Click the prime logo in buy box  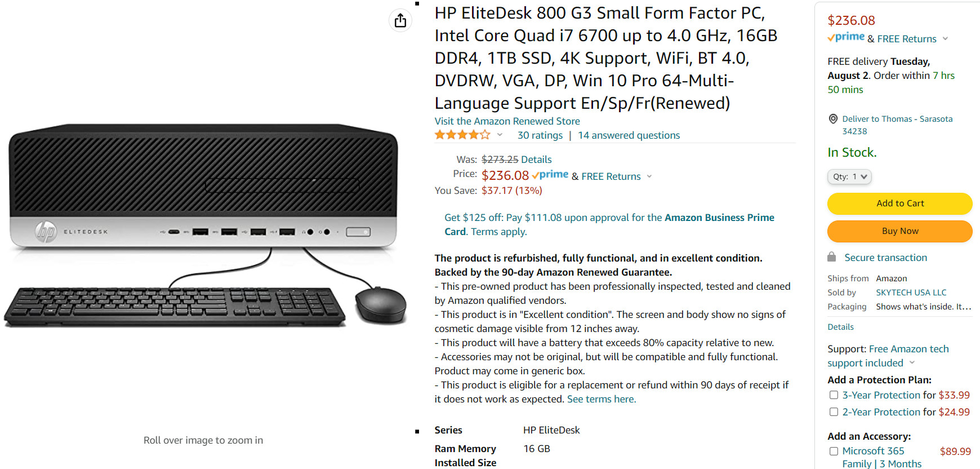[x=846, y=38]
